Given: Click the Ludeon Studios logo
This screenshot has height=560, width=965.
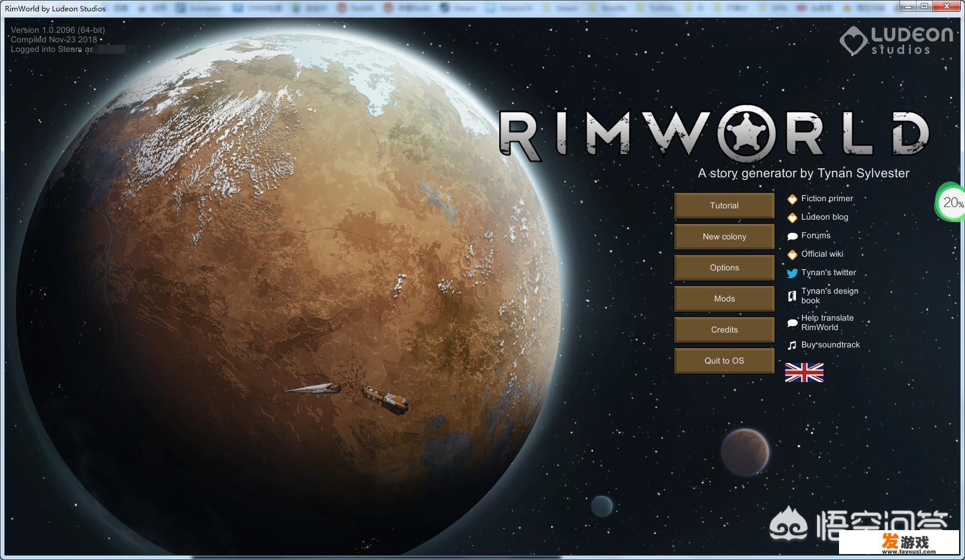Looking at the screenshot, I should (x=896, y=40).
